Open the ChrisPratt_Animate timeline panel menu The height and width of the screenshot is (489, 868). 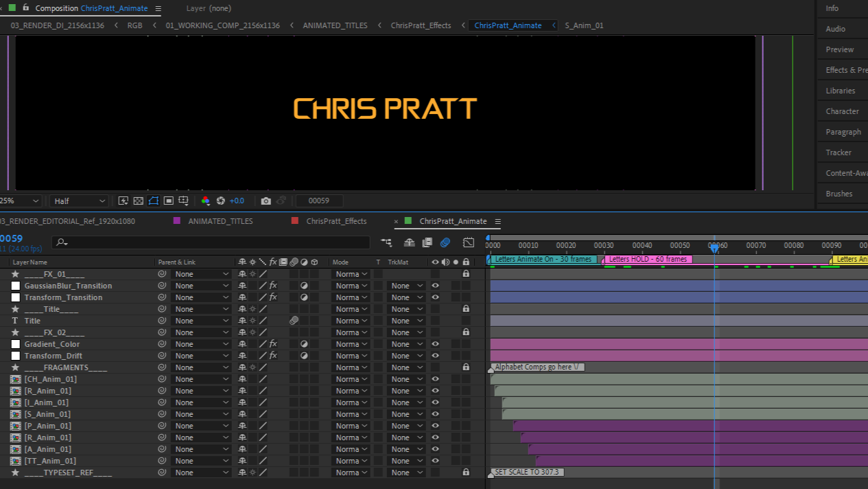497,221
